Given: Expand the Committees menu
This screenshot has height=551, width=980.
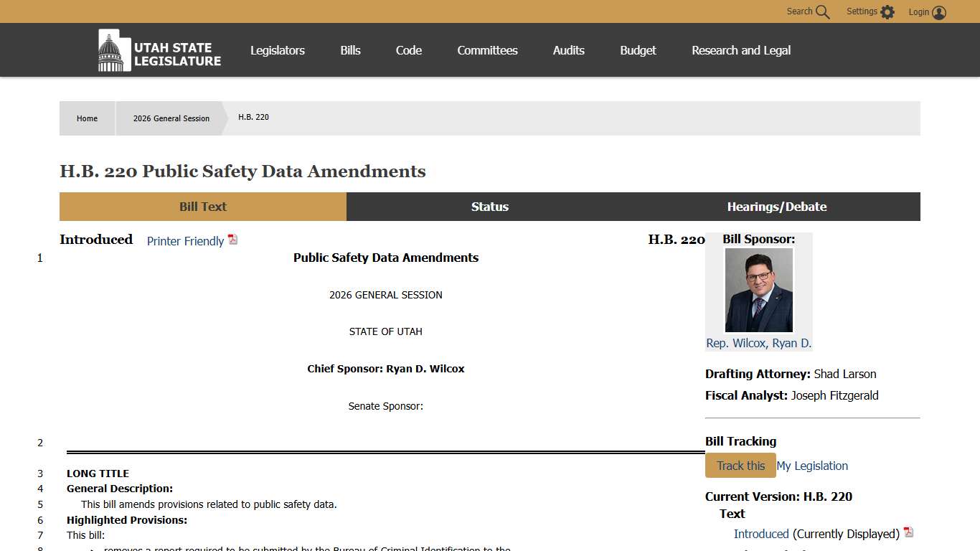Looking at the screenshot, I should [487, 50].
